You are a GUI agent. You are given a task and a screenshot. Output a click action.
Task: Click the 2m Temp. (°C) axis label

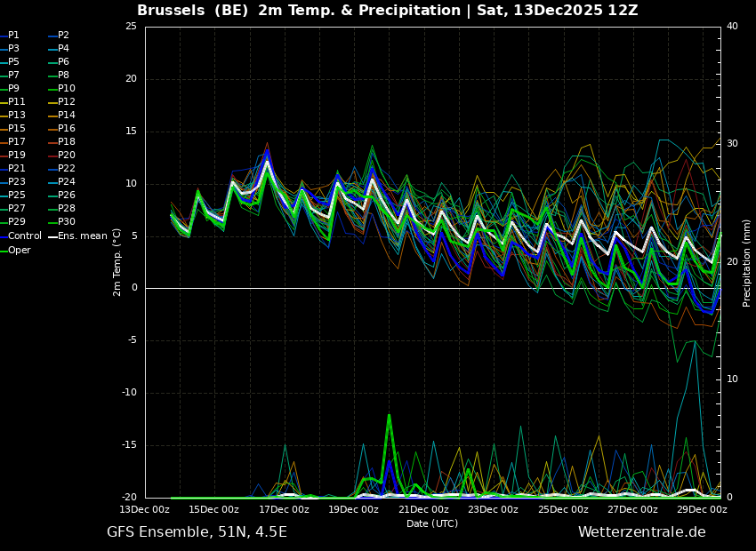[117, 262]
